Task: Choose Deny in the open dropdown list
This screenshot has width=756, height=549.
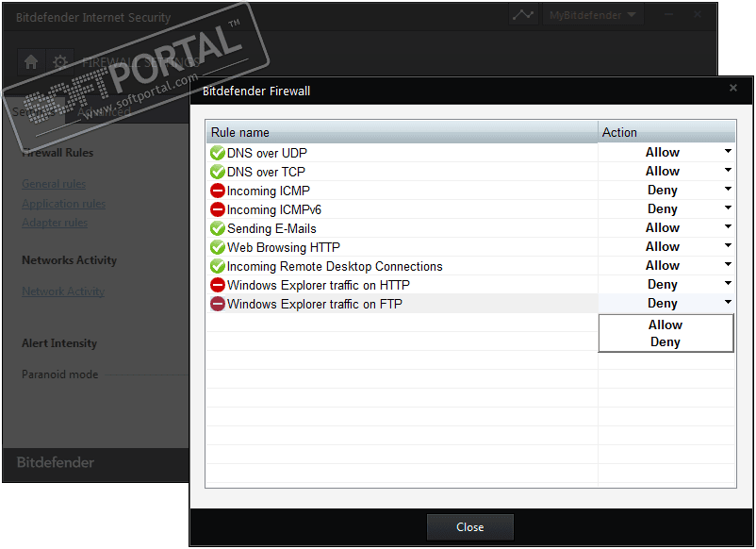Action: 666,342
